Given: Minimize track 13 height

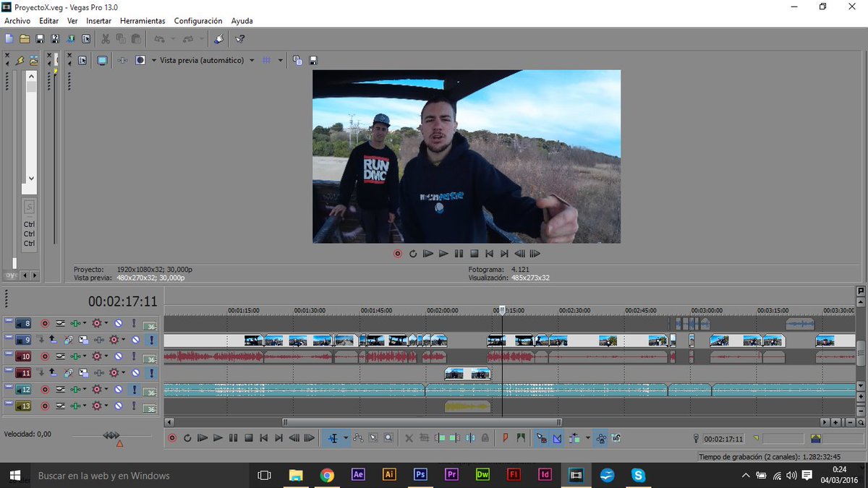Looking at the screenshot, I should pyautogui.click(x=9, y=404).
